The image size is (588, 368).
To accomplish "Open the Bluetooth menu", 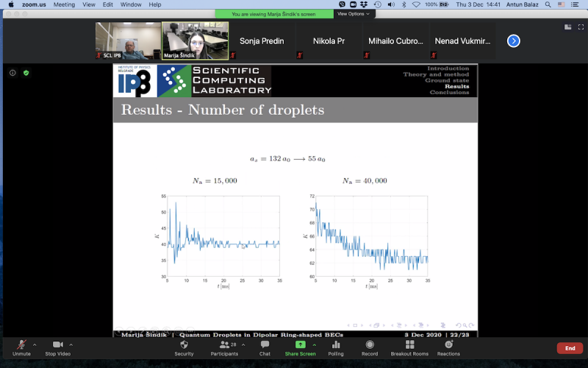I will pos(404,4).
